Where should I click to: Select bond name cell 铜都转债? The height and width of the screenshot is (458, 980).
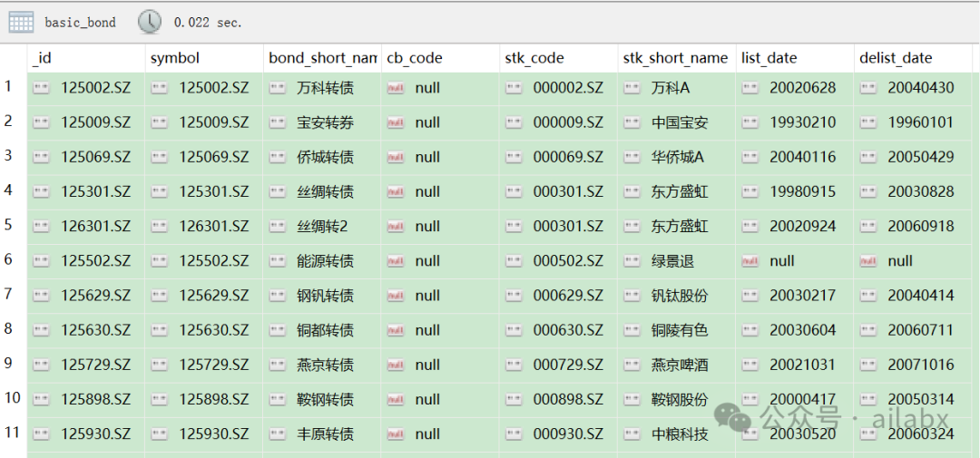click(322, 330)
